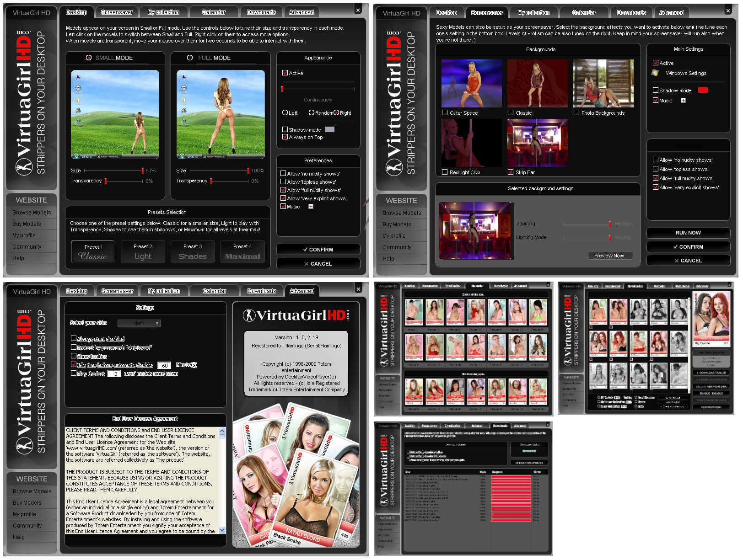Click red Shadow mode swatch in Screensaver window

[703, 90]
